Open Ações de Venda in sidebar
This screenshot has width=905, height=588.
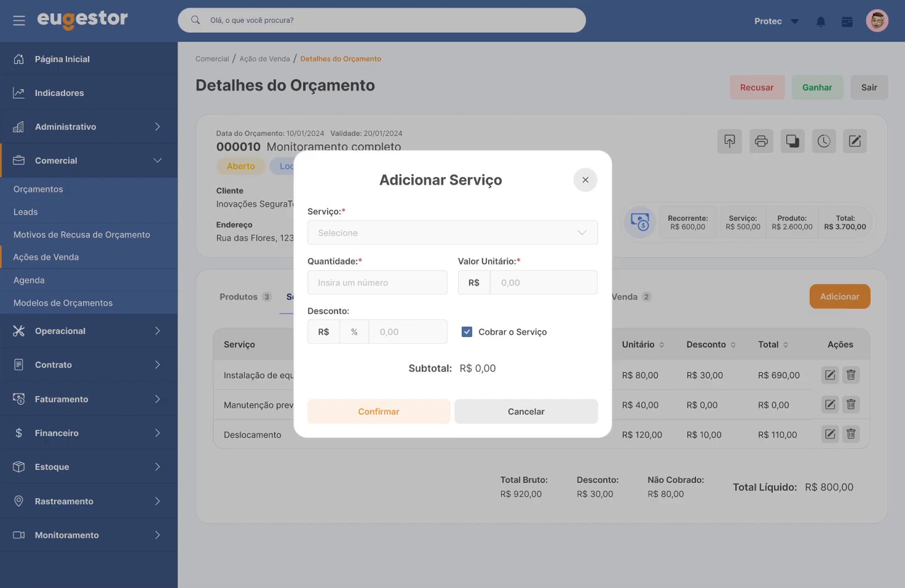point(89,257)
